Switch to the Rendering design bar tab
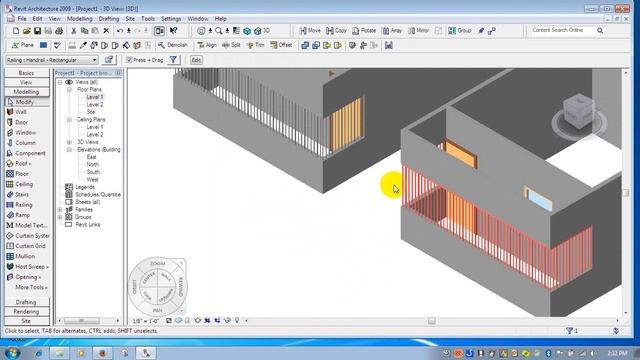This screenshot has height=360, width=640. click(x=27, y=311)
